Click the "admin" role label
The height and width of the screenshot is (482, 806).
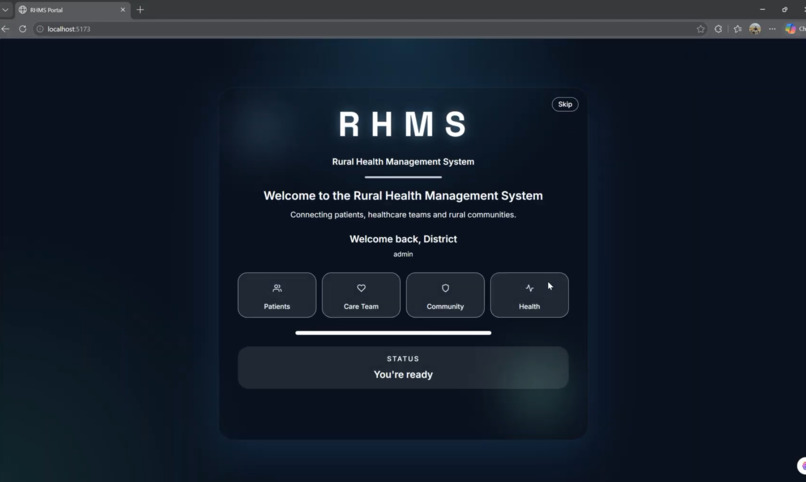(403, 254)
